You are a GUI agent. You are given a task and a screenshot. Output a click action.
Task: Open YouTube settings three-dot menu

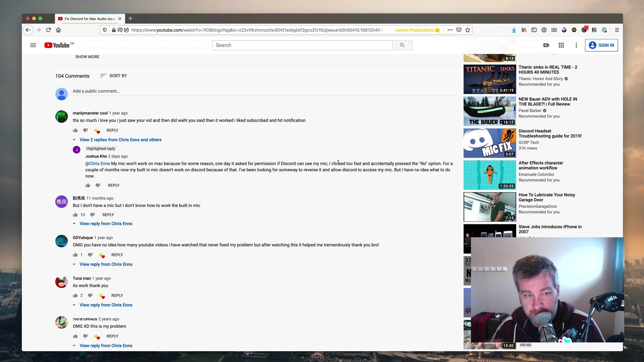pyautogui.click(x=576, y=45)
